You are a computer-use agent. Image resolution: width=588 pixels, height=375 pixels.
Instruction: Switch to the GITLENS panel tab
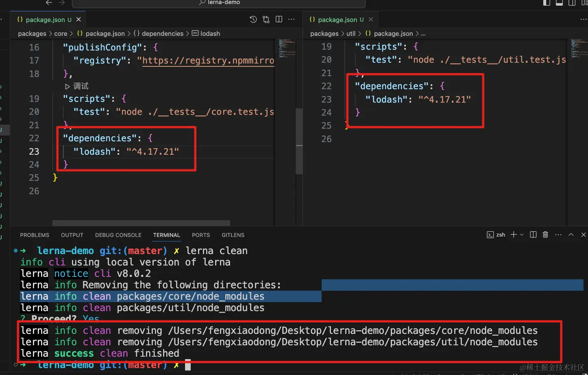click(x=233, y=235)
